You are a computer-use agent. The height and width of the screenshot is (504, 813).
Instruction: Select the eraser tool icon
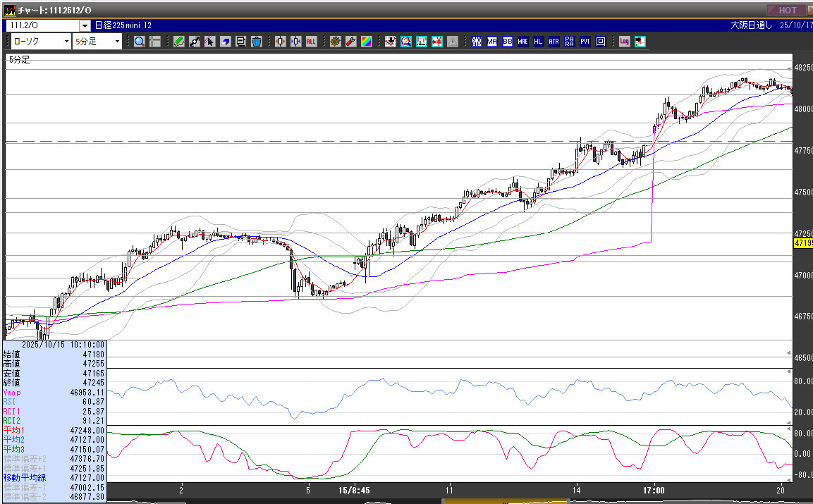coord(226,42)
